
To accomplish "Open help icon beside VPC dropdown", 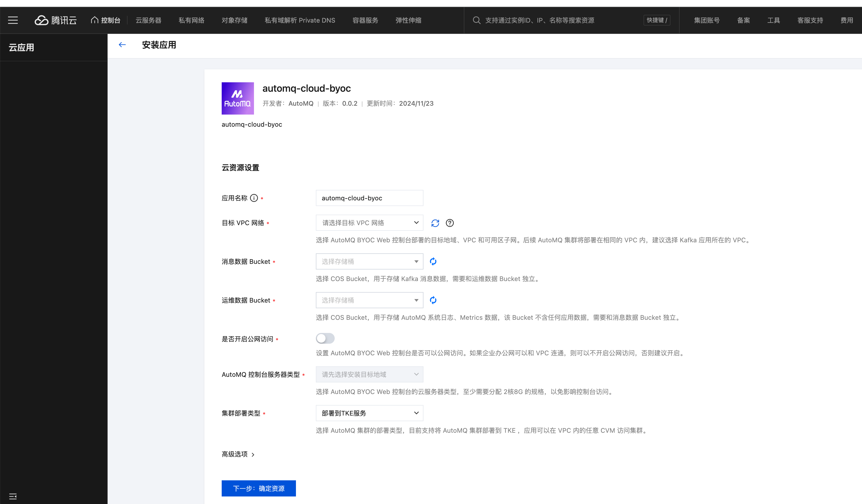I will [450, 223].
